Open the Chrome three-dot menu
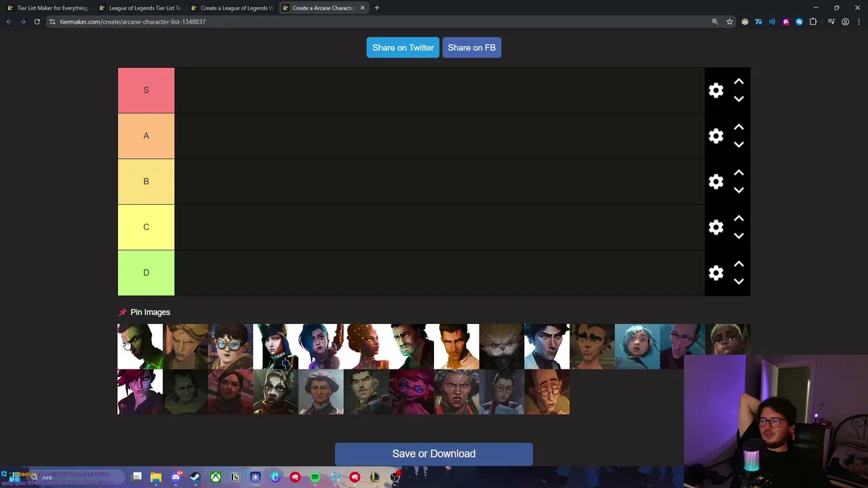This screenshot has width=868, height=488. point(859,22)
